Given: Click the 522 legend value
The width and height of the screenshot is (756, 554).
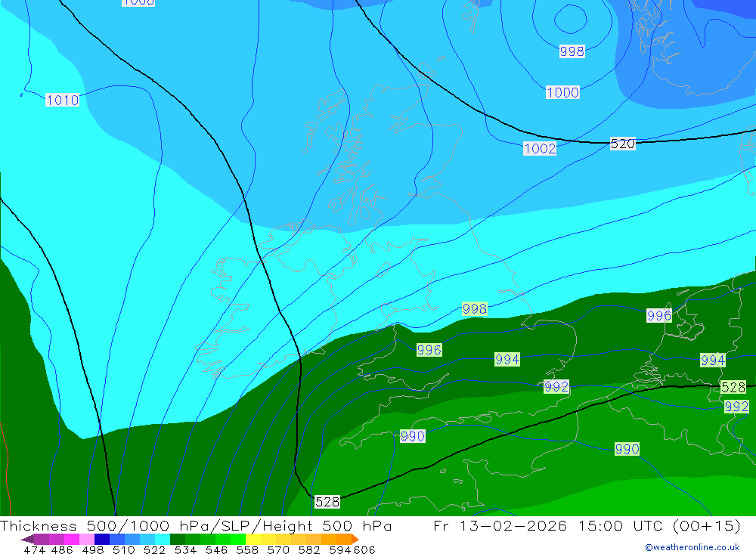Looking at the screenshot, I should [x=154, y=549].
